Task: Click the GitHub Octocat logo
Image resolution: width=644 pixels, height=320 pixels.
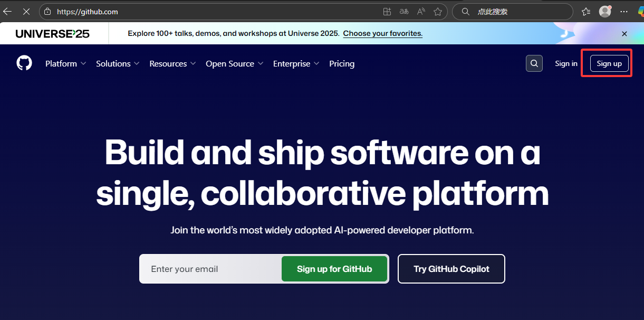Action: pyautogui.click(x=24, y=63)
